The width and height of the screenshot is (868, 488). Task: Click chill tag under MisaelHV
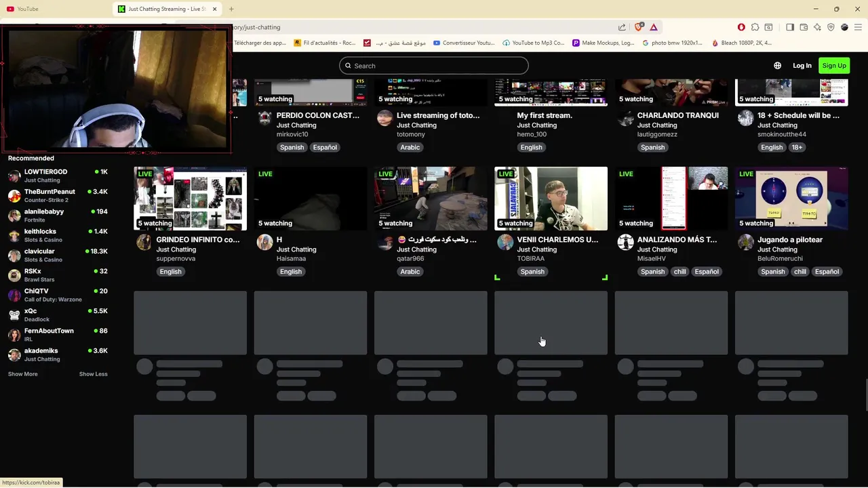pos(679,272)
